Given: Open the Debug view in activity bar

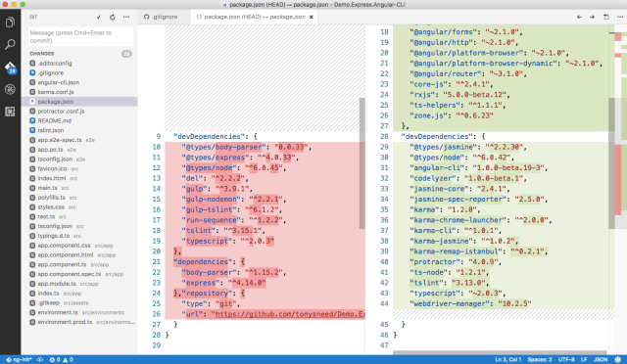Looking at the screenshot, I should coord(10,89).
